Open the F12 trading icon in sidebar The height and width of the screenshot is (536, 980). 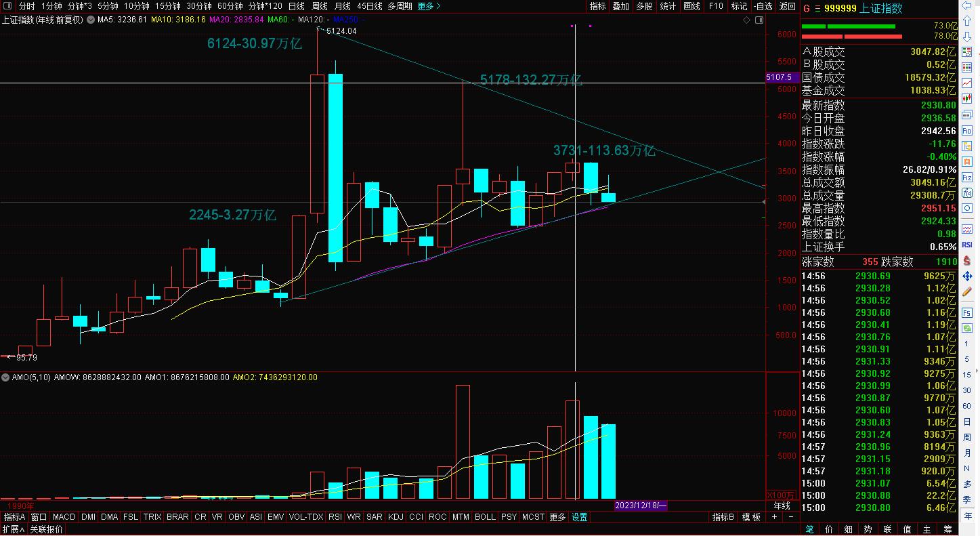(x=966, y=177)
